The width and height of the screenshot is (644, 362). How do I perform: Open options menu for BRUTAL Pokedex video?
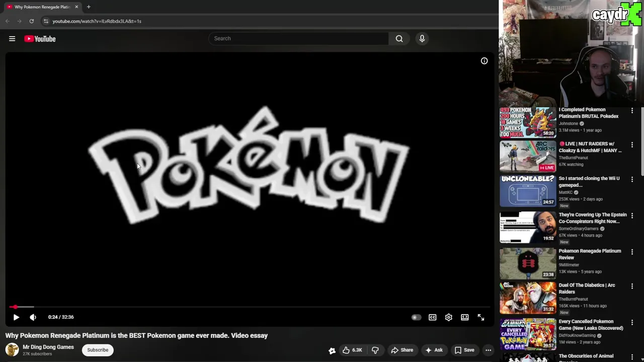[632, 111]
